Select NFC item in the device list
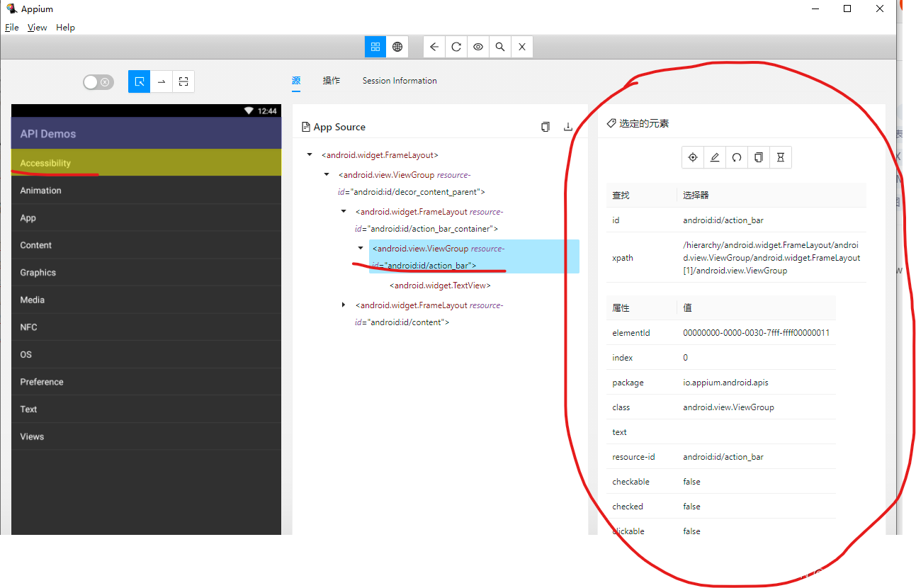Viewport: 916px width, 588px height. (146, 327)
